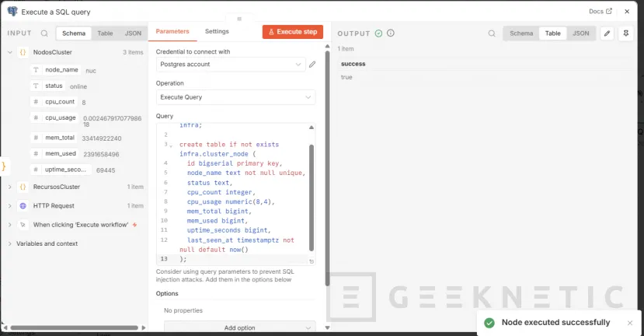Click the input panel scroll-right arrow
644x336 pixels.
tap(144, 327)
